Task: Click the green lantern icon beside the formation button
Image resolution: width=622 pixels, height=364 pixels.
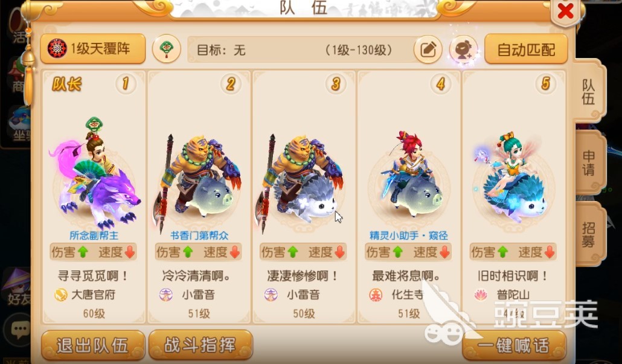Action: [x=167, y=49]
